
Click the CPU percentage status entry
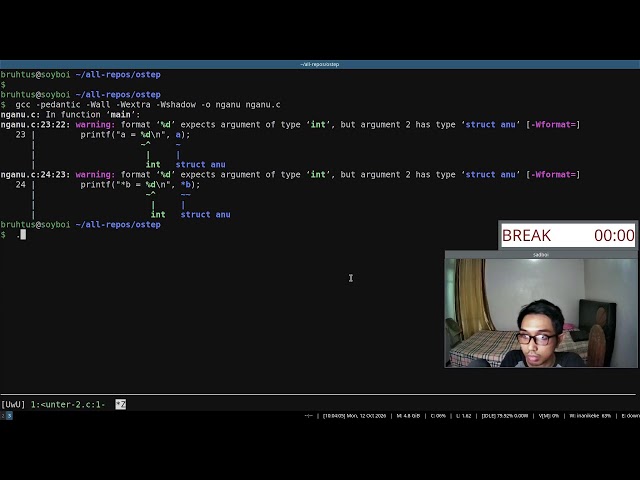[x=438, y=416]
